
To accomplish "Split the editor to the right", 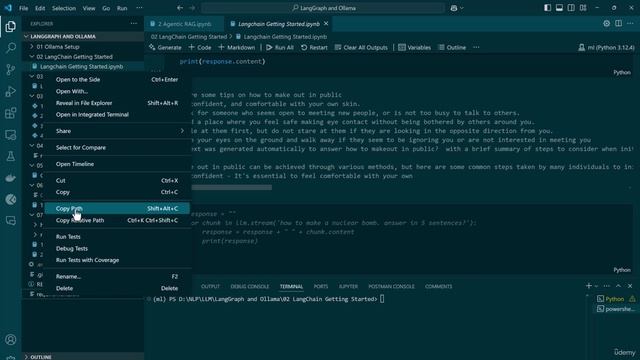I will click(619, 24).
